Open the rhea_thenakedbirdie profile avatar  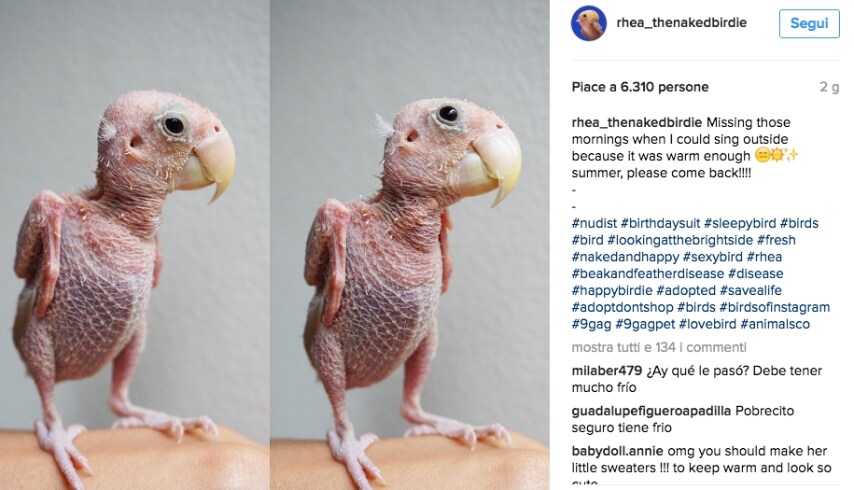click(x=589, y=23)
